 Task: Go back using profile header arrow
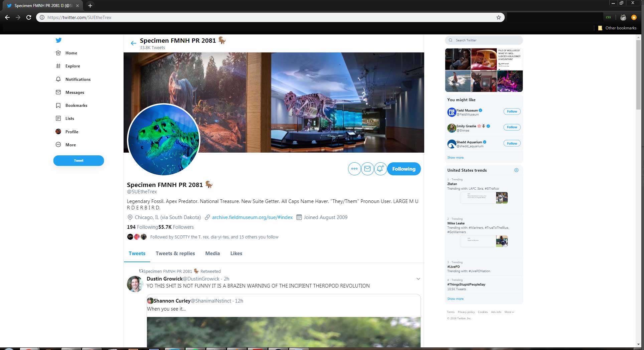pyautogui.click(x=133, y=43)
